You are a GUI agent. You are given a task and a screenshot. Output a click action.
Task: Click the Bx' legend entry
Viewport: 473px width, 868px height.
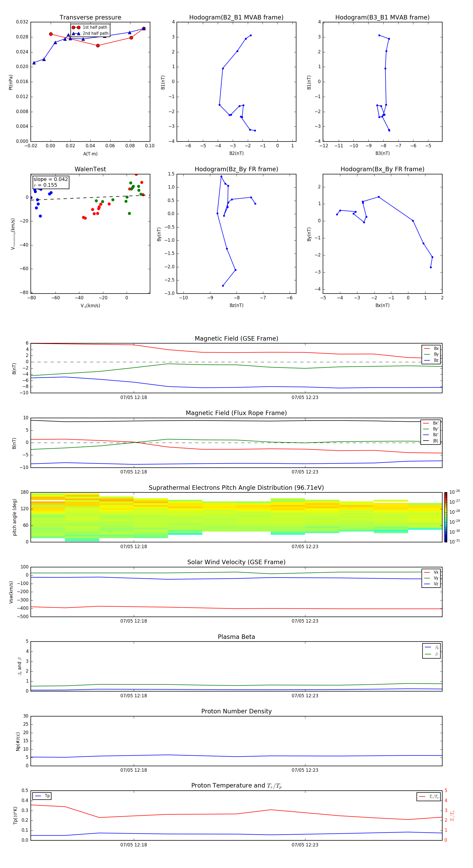(x=431, y=423)
